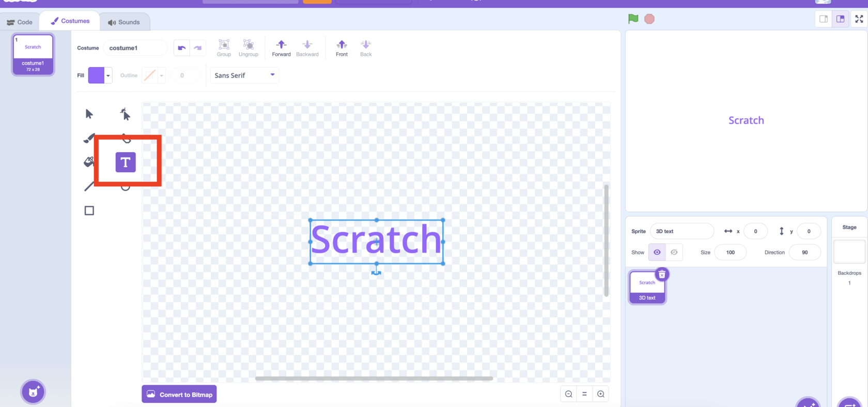Open the Choose a Costume button
868x407 pixels.
coord(33,391)
